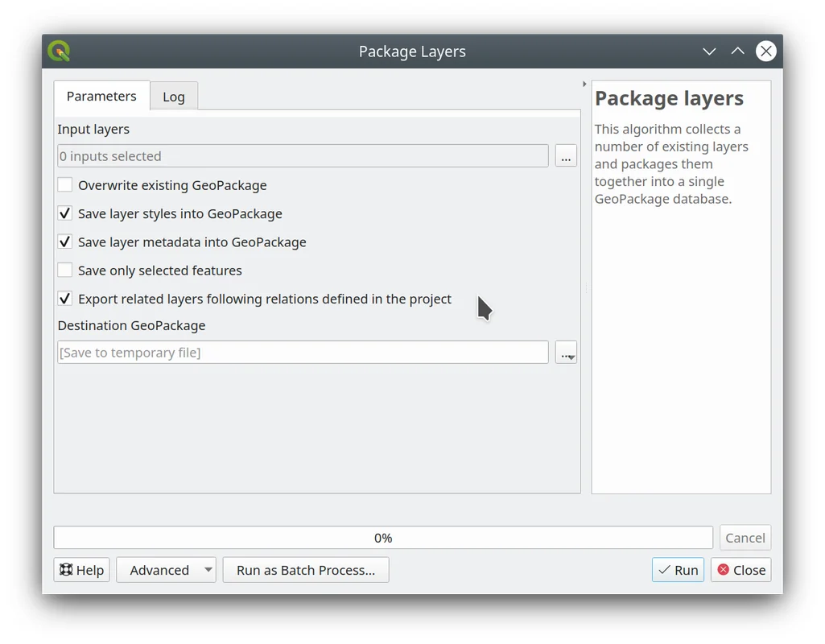Viewport: 825px width, 644px height.
Task: Open Destination GeoPackage browse dropdown
Action: point(566,353)
